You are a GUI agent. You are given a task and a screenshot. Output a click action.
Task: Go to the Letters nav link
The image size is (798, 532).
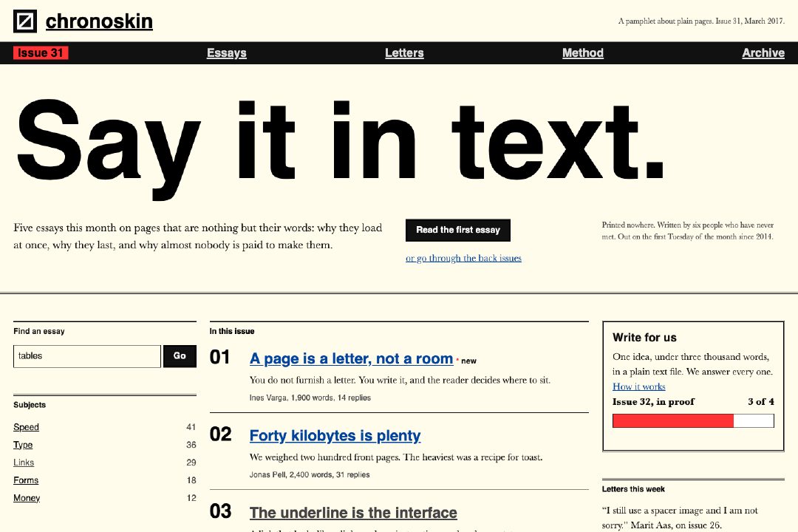pos(404,53)
